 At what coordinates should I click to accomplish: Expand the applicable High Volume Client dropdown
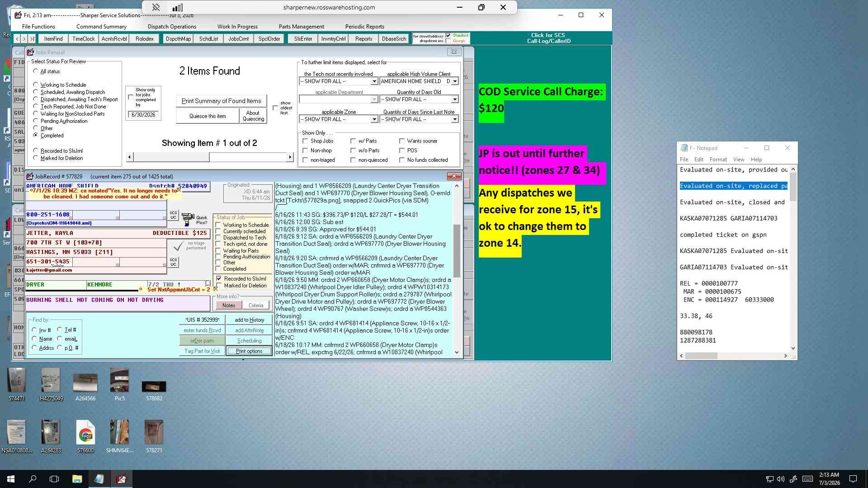coord(455,81)
